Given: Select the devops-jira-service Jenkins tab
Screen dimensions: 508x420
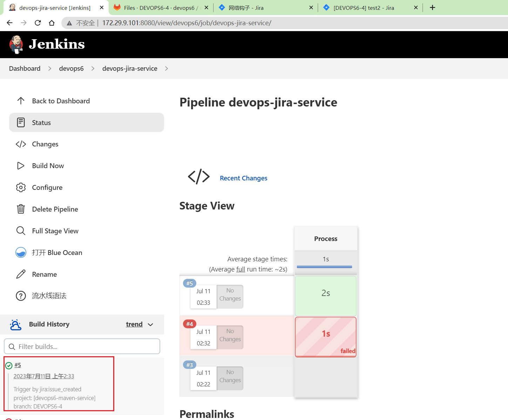Looking at the screenshot, I should point(55,8).
